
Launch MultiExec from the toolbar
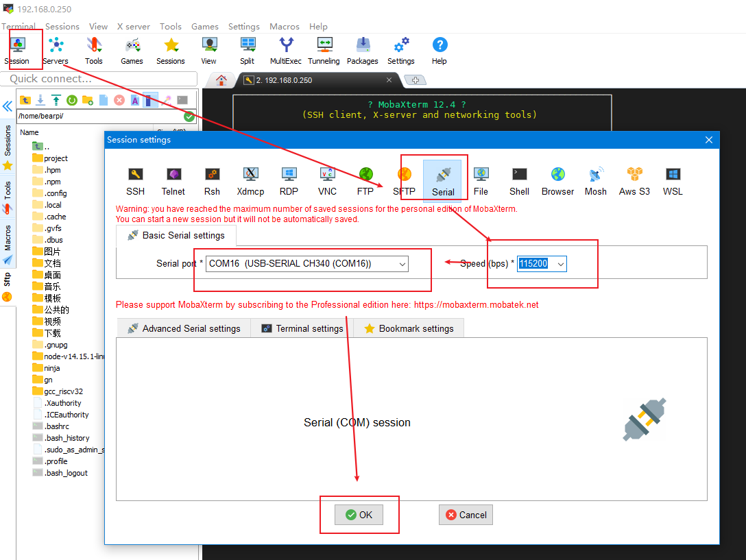[285, 51]
